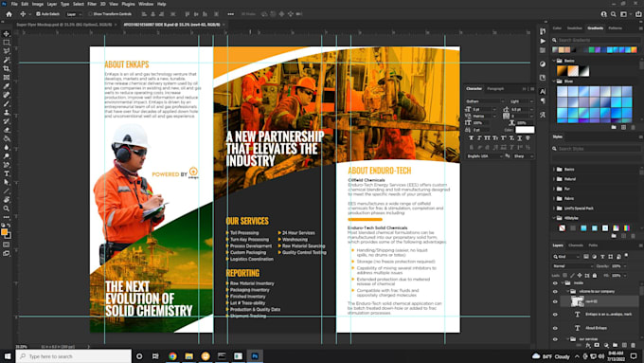
Task: Select the Spot Healing Brush tool
Action: [x=7, y=95]
